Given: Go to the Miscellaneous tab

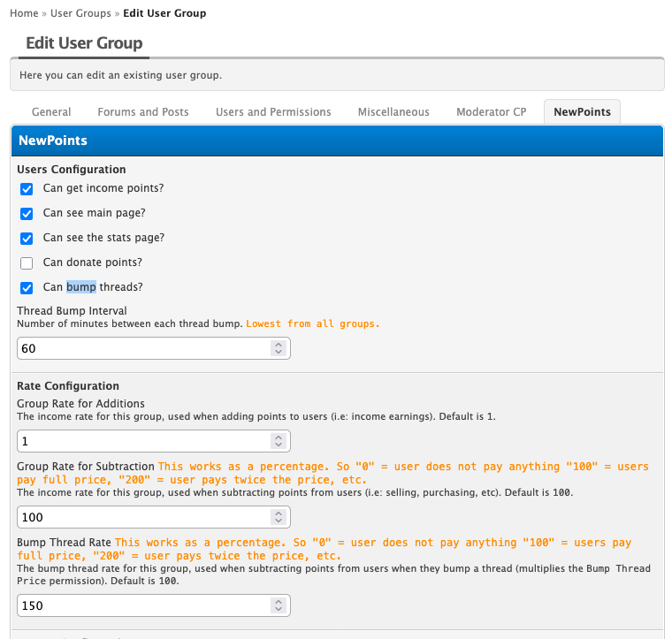Looking at the screenshot, I should (x=393, y=112).
